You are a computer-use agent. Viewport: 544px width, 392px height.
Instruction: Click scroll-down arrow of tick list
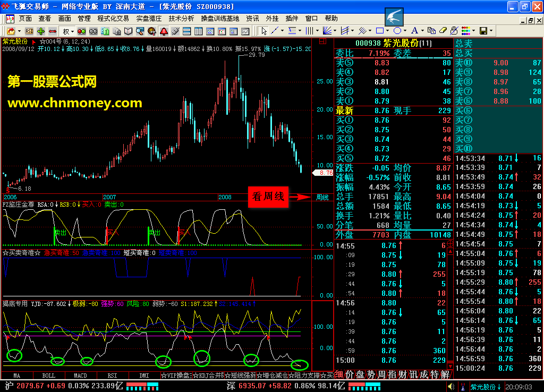[x=450, y=366]
